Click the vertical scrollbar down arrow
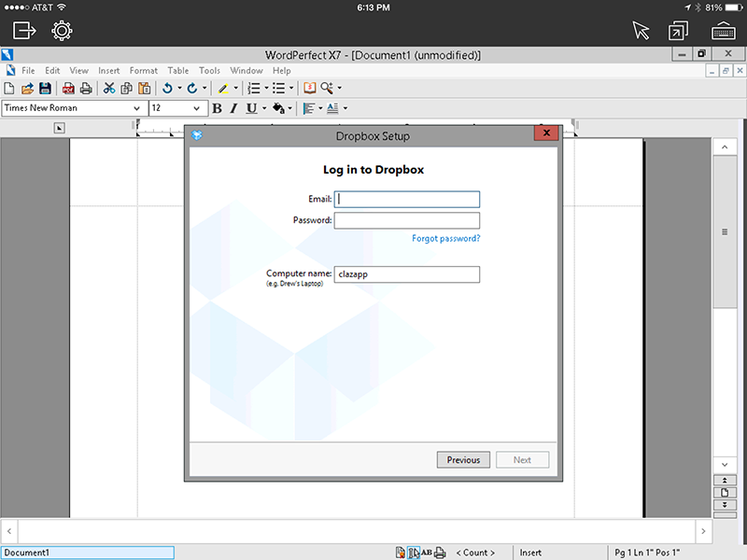 point(725,465)
